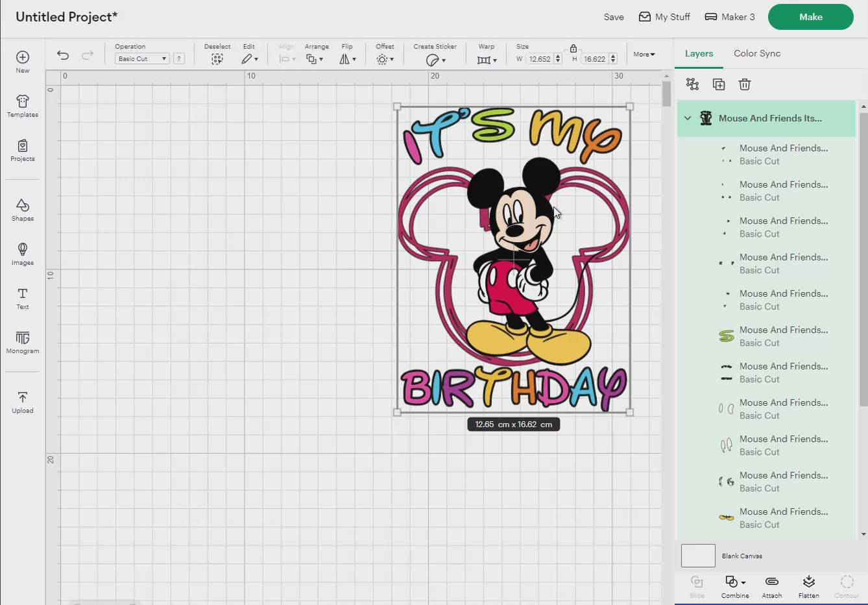This screenshot has width=868, height=605.
Task: Collapse the Mouse And Friends Its group
Action: [688, 118]
